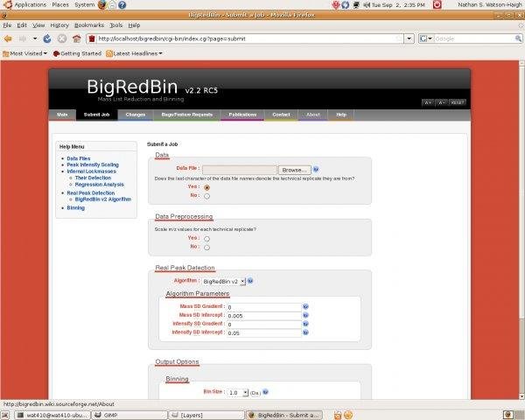Click help icon for Intensity SD Intercept
Image resolution: width=525 pixels, height=420 pixels.
(x=305, y=332)
